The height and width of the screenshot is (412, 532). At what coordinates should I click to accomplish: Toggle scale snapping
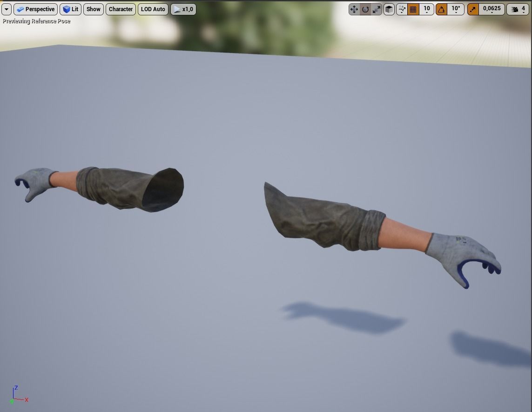[473, 9]
